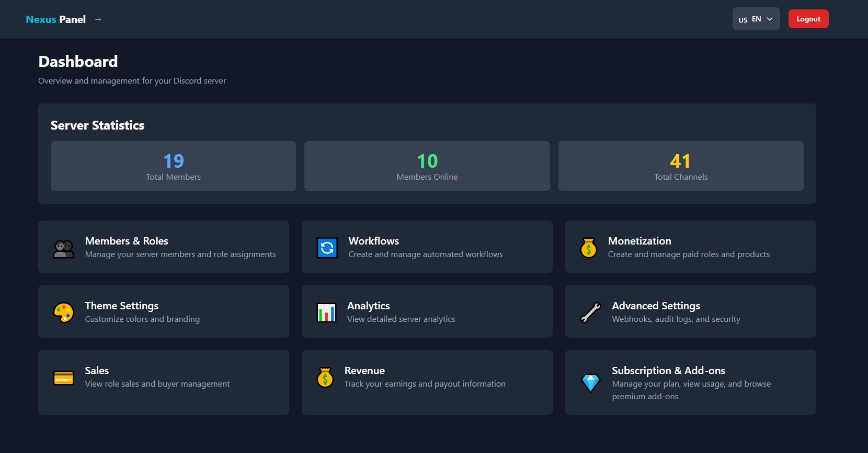Select the 10 Members Online stat
The width and height of the screenshot is (868, 453).
[427, 166]
